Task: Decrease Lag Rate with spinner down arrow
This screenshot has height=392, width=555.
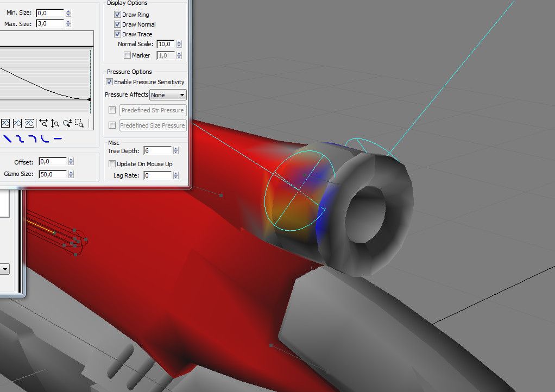Action: point(176,177)
